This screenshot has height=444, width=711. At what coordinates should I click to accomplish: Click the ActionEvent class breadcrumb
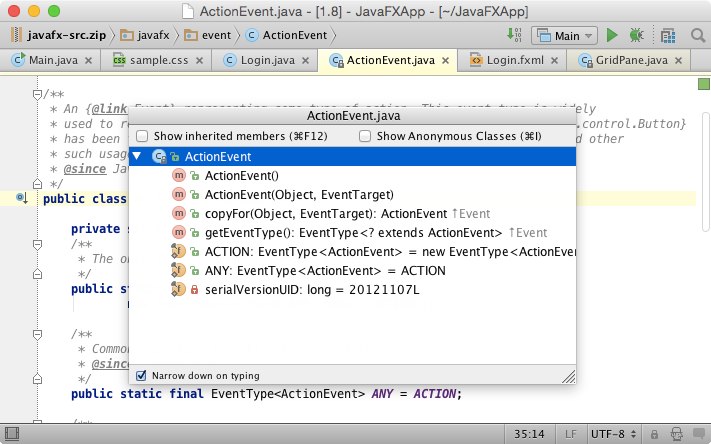[x=286, y=35]
